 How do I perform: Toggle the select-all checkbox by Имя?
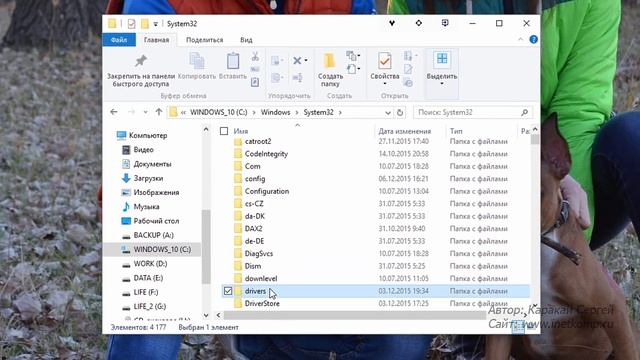224,131
